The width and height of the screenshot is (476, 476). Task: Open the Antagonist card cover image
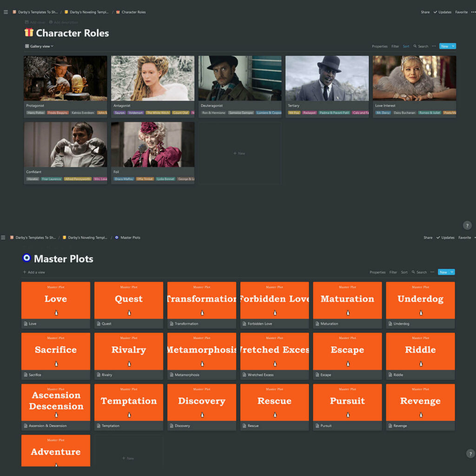click(152, 78)
